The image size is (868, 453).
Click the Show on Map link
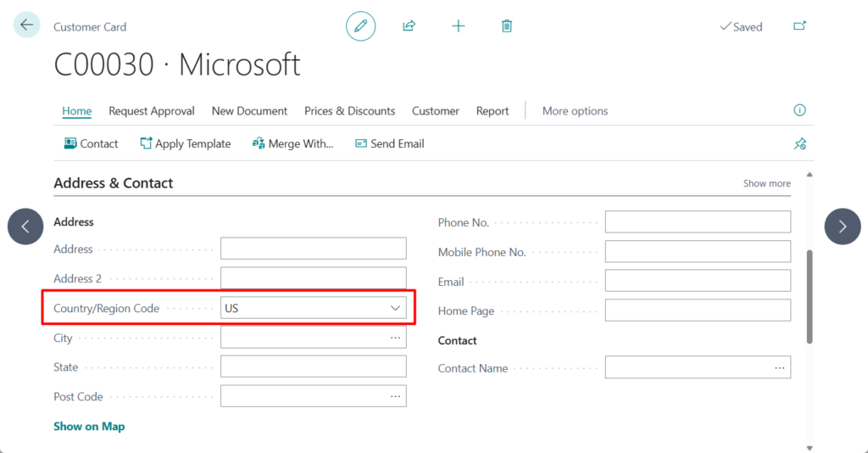pos(89,427)
